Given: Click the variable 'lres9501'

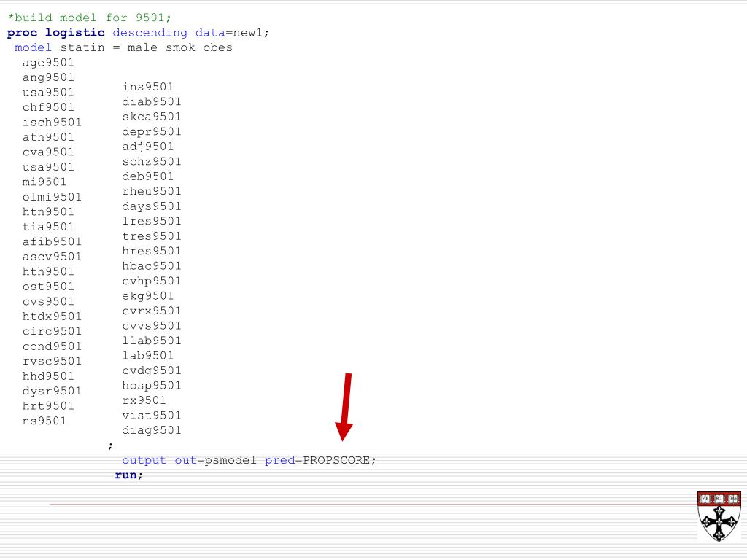Looking at the screenshot, I should (x=152, y=221).
